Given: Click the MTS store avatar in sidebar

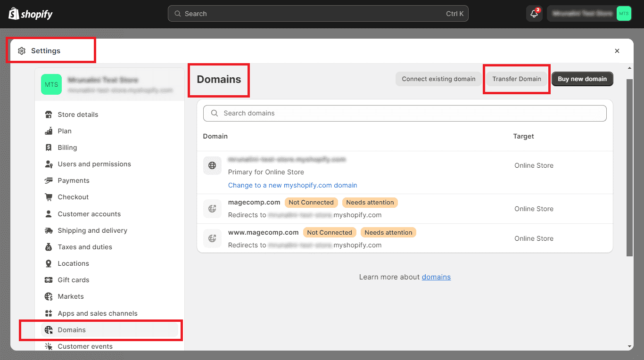Looking at the screenshot, I should click(x=51, y=85).
